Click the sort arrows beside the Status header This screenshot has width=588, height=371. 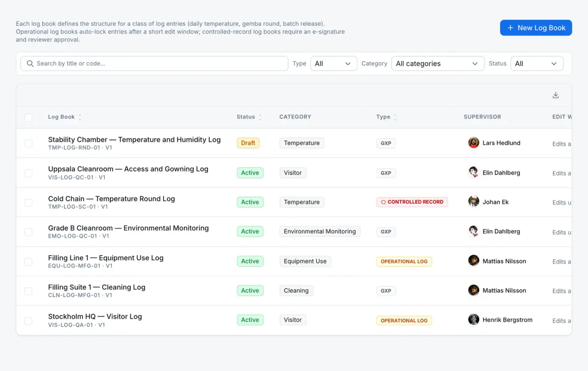[260, 117]
